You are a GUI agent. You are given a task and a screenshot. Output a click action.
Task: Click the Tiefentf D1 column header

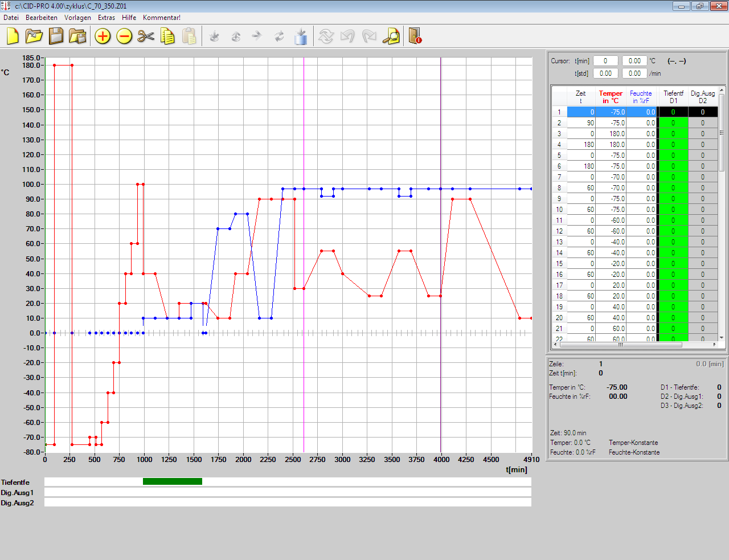point(673,97)
